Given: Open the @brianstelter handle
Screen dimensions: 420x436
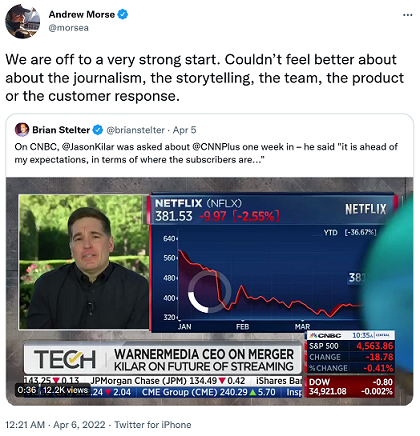Looking at the screenshot, I should (135, 130).
